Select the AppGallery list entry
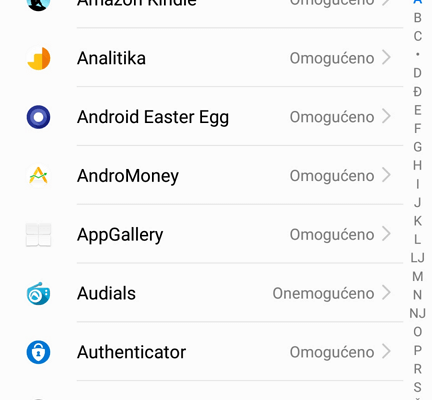This screenshot has width=432, height=400. coord(214,235)
